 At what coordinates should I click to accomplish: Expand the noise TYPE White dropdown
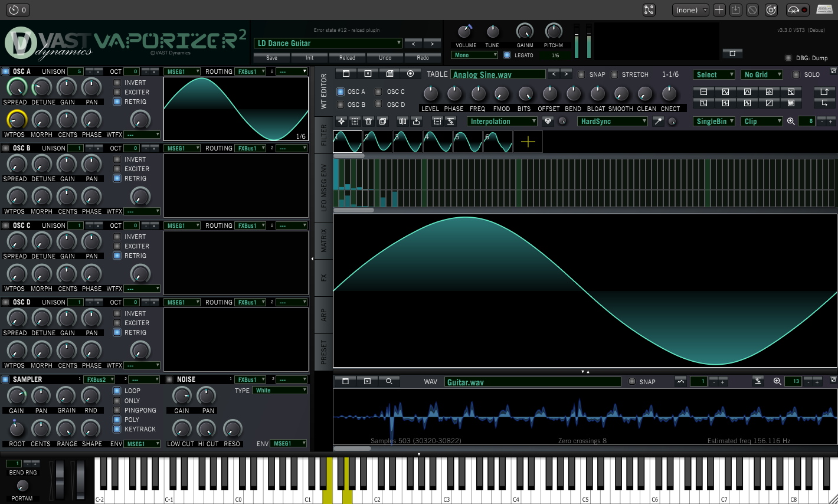point(280,390)
